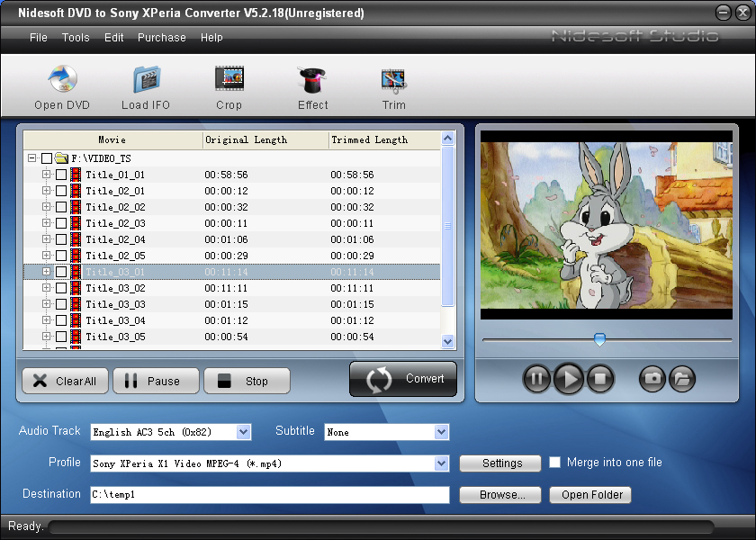756x540 pixels.
Task: Collapse the F:\VIDEO_TS tree node
Action: click(31, 158)
